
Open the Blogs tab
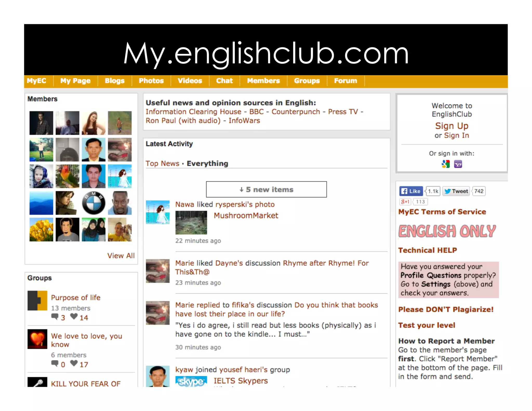[115, 81]
